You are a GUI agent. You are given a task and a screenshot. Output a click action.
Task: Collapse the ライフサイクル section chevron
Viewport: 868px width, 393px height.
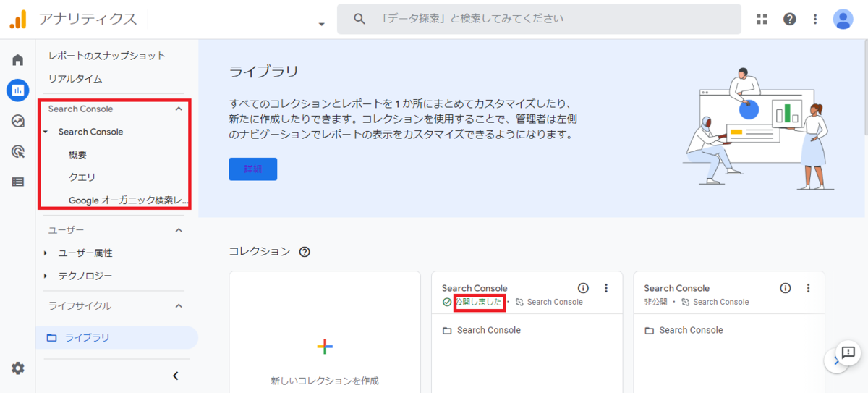tap(179, 306)
